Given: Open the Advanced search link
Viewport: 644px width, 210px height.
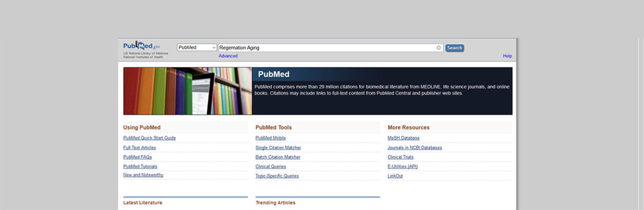Looking at the screenshot, I should coord(228,56).
